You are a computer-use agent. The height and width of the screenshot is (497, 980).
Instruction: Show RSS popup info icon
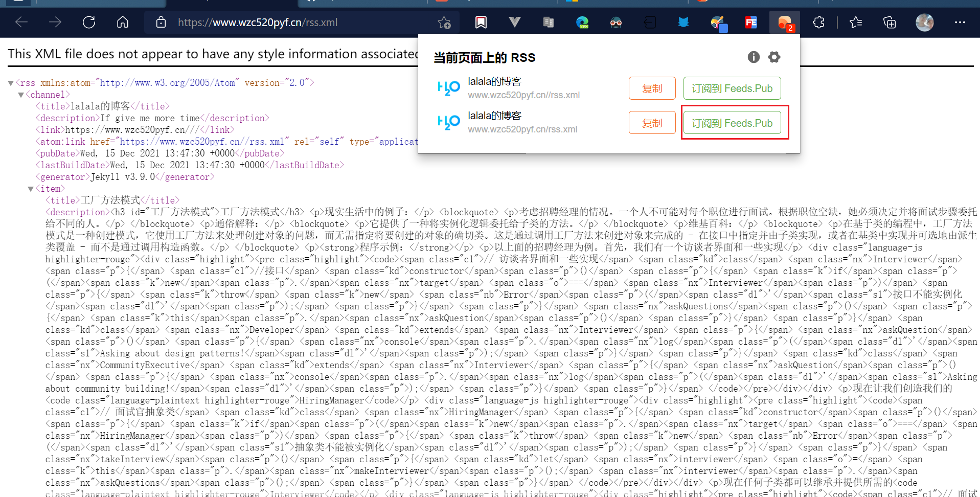[x=754, y=57]
